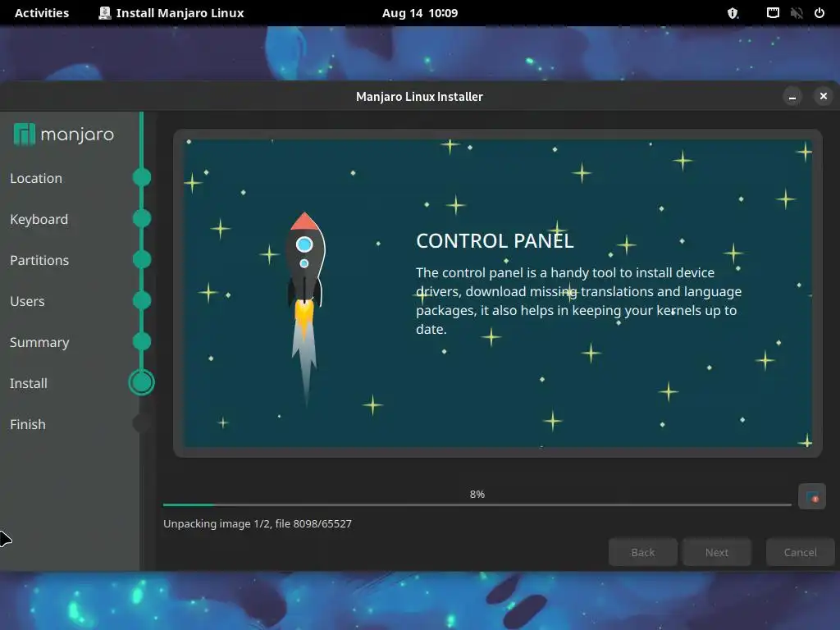Open the network status icon in top bar

pyautogui.click(x=773, y=13)
